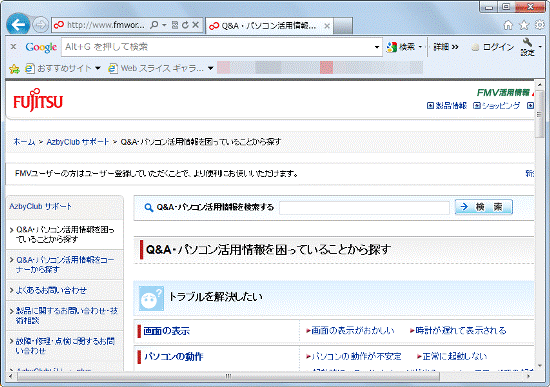The width and height of the screenshot is (550, 387).
Task: Click the stop loading X in address bar
Action: (x=196, y=25)
